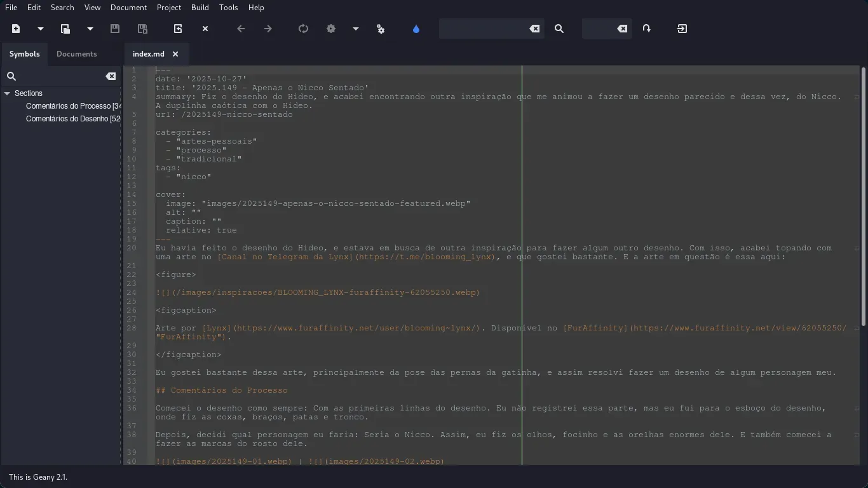Switch to the Documents sidebar tab
This screenshot has width=868, height=488.
pos(76,54)
